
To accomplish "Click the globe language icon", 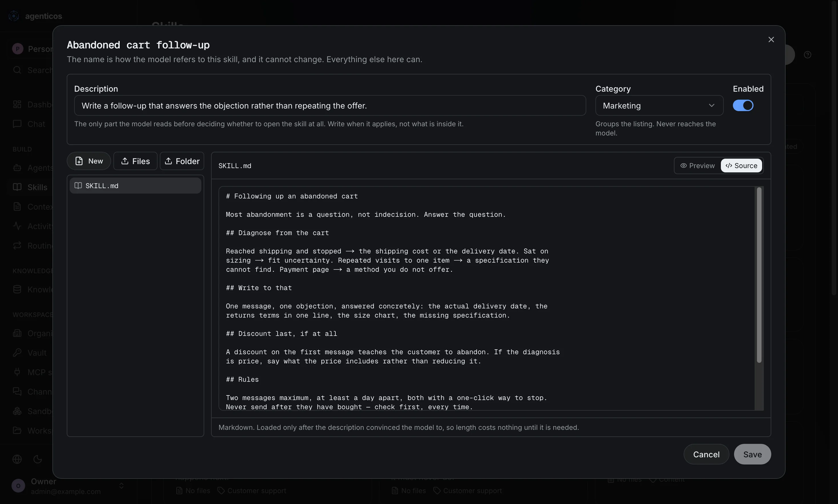I will point(17,459).
